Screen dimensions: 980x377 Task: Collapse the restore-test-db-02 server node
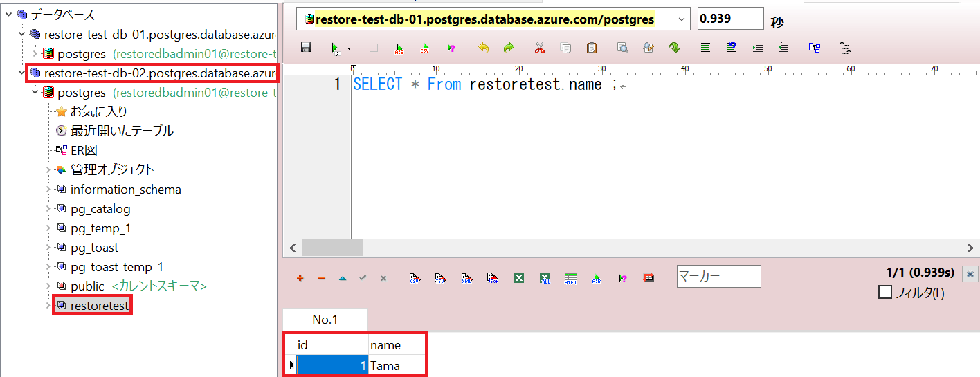(22, 73)
